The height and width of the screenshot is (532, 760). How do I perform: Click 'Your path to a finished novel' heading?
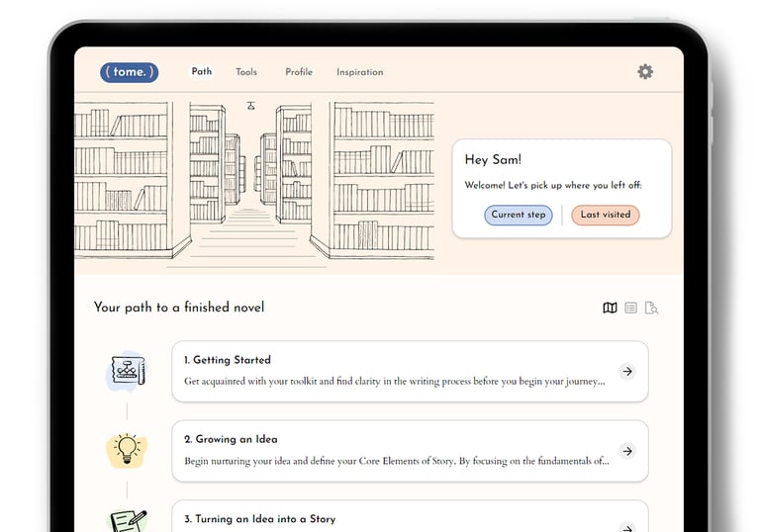(x=179, y=308)
